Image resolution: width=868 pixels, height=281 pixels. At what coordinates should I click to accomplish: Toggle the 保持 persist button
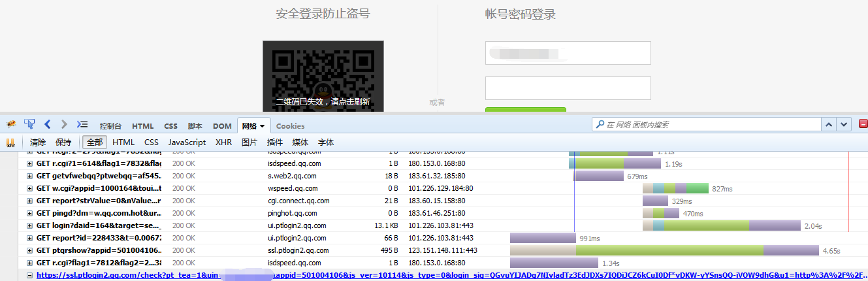coord(63,142)
